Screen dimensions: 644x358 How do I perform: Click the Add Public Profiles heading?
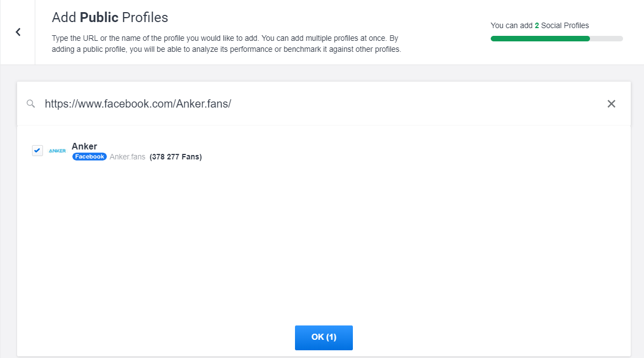[110, 17]
